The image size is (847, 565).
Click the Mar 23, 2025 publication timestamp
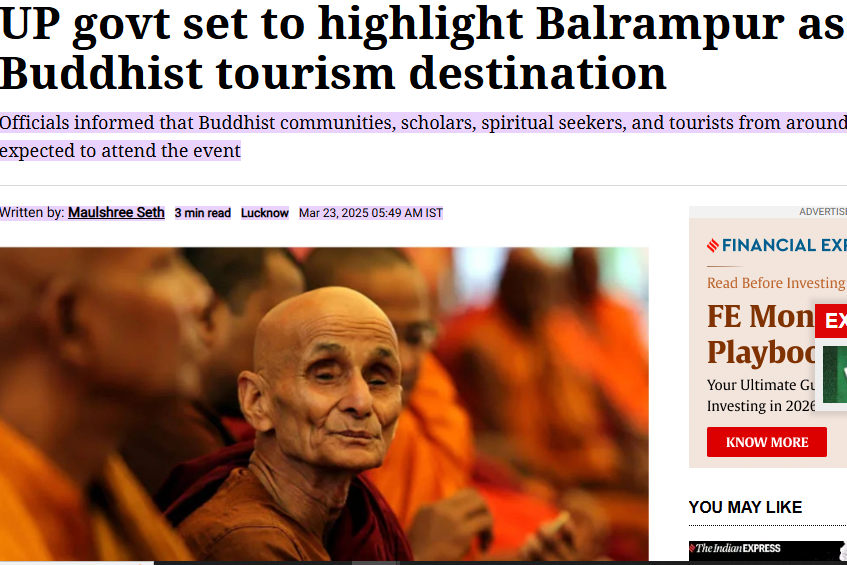[371, 213]
